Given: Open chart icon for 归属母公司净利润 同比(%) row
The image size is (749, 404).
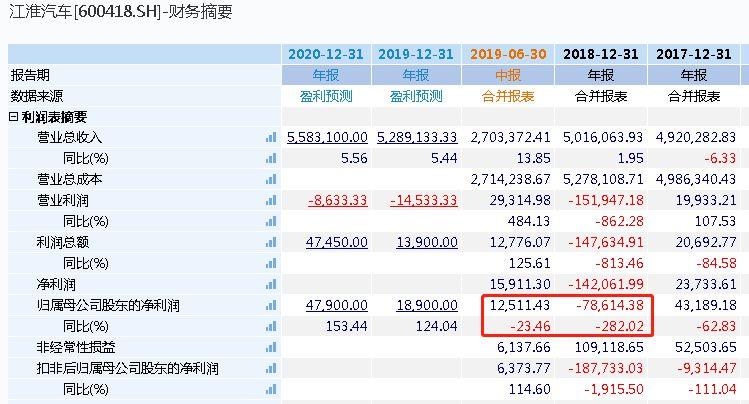Looking at the screenshot, I should tap(271, 327).
